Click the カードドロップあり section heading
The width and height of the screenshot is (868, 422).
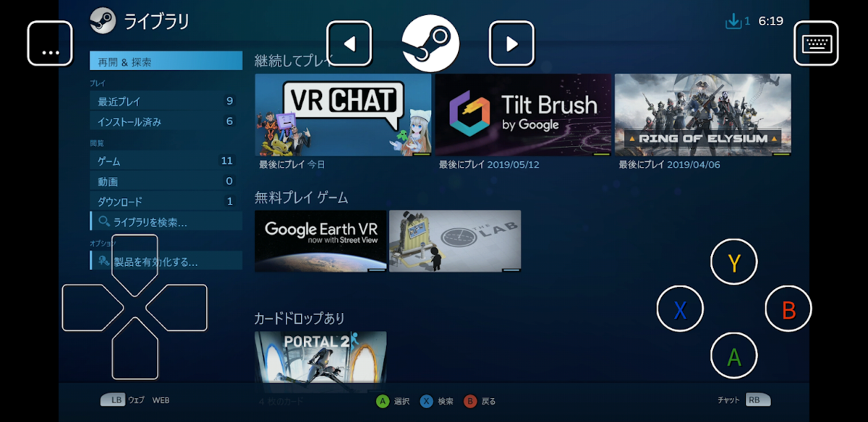pos(299,318)
